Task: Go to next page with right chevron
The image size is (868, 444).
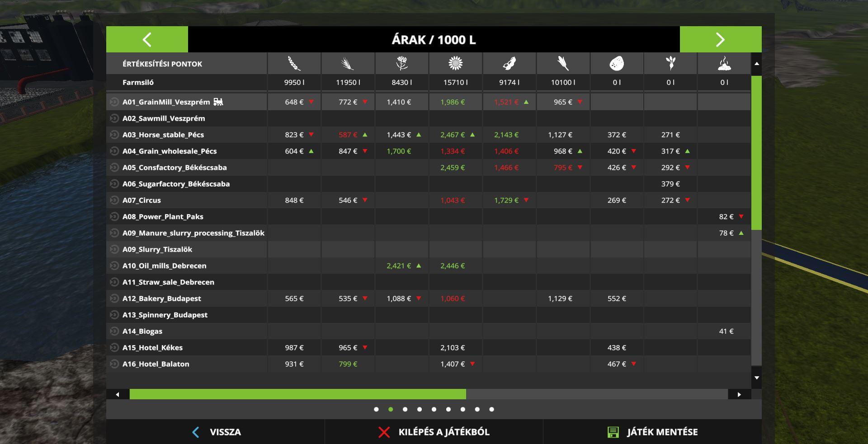Action: click(x=720, y=40)
